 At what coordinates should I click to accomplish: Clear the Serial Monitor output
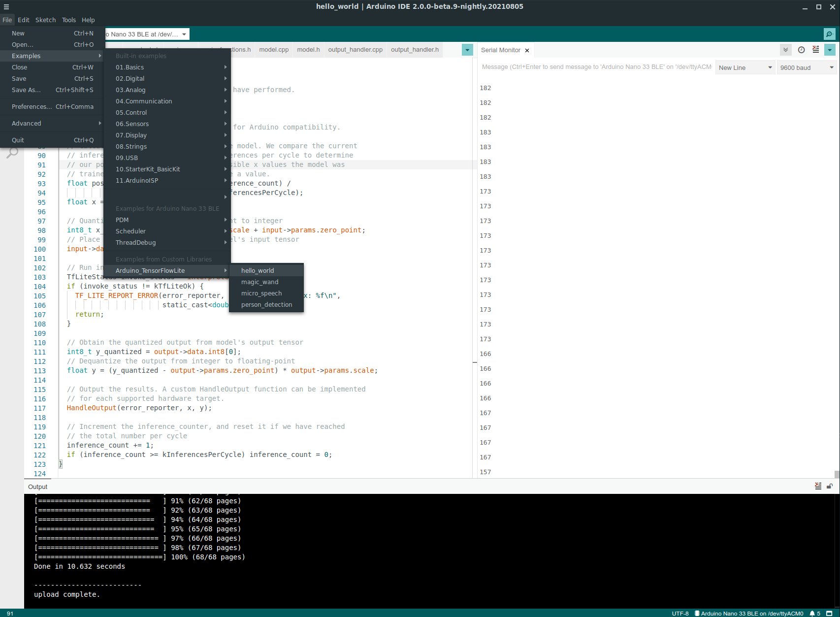[x=816, y=50]
